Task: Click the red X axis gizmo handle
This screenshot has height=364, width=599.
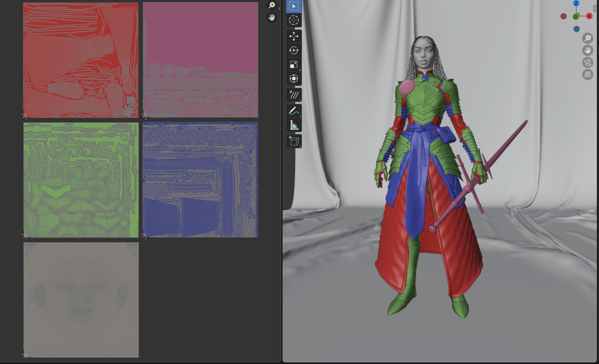Action: tap(589, 16)
